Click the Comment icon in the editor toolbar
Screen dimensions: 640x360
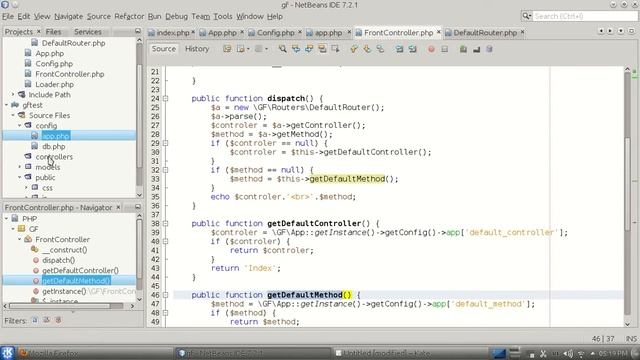coord(463,49)
